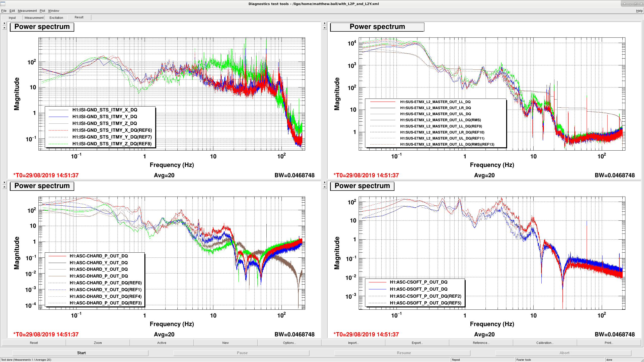Expand right-arrow control beside top-right plot

point(325,23)
